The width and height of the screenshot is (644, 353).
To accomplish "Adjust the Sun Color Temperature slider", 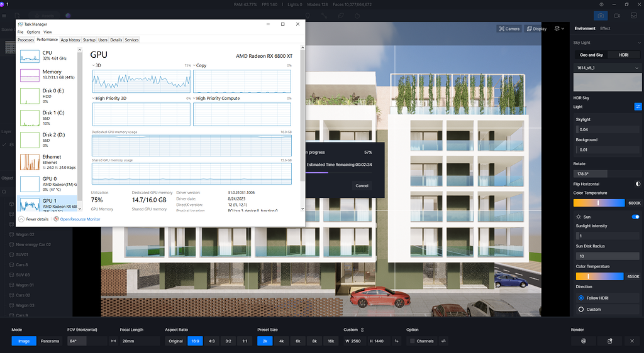I will tap(599, 276).
